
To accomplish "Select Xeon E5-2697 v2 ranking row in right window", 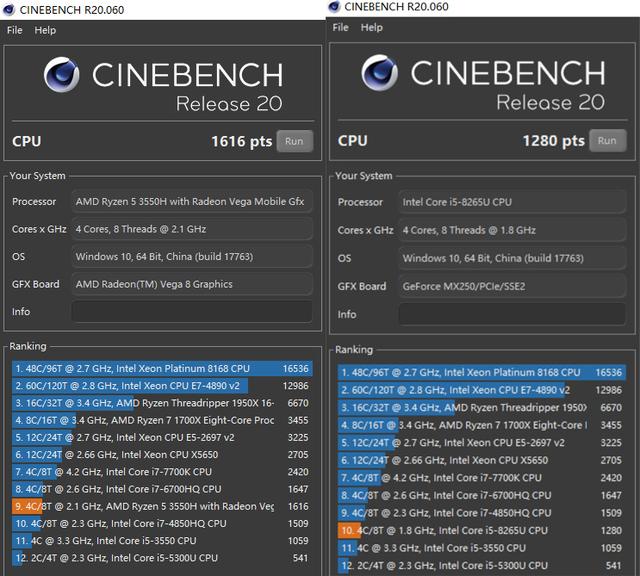I will [482, 443].
